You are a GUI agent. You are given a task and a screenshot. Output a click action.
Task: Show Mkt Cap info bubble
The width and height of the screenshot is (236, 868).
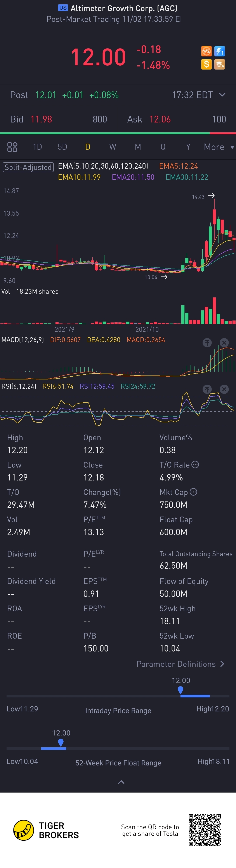click(x=193, y=492)
